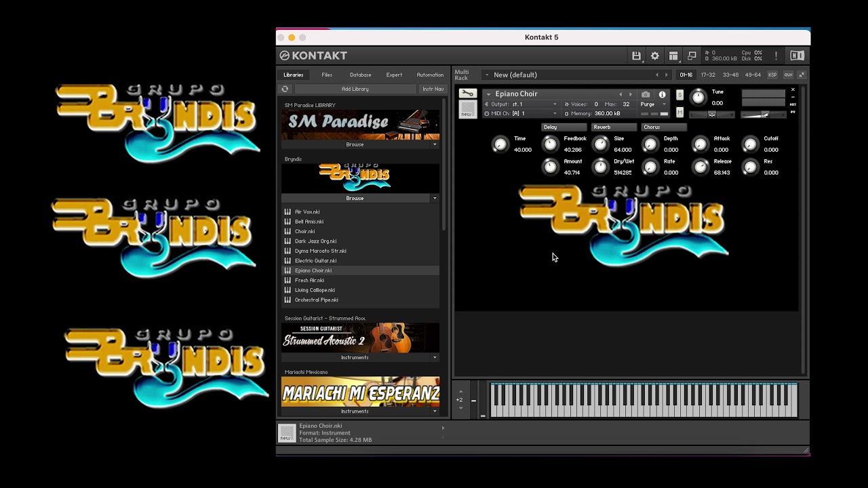Click the instrument info 'i' icon
Viewport: 868px width, 488px height.
[x=662, y=94]
